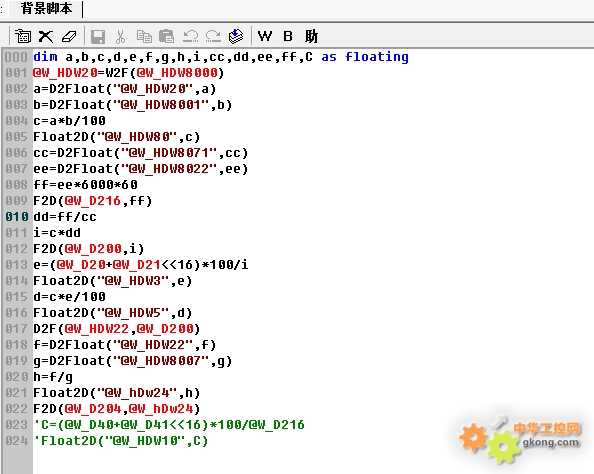Select the eraser clear icon

point(69,36)
